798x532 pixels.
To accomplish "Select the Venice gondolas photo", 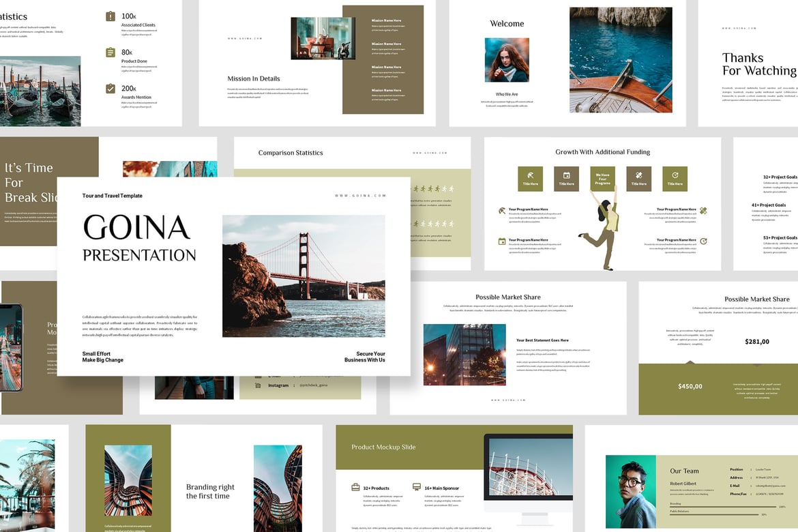I will (x=40, y=91).
